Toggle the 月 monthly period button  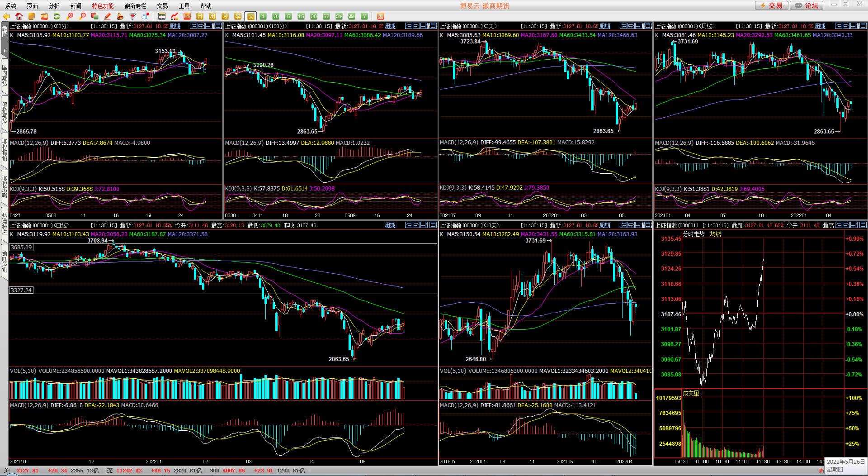tap(225, 16)
